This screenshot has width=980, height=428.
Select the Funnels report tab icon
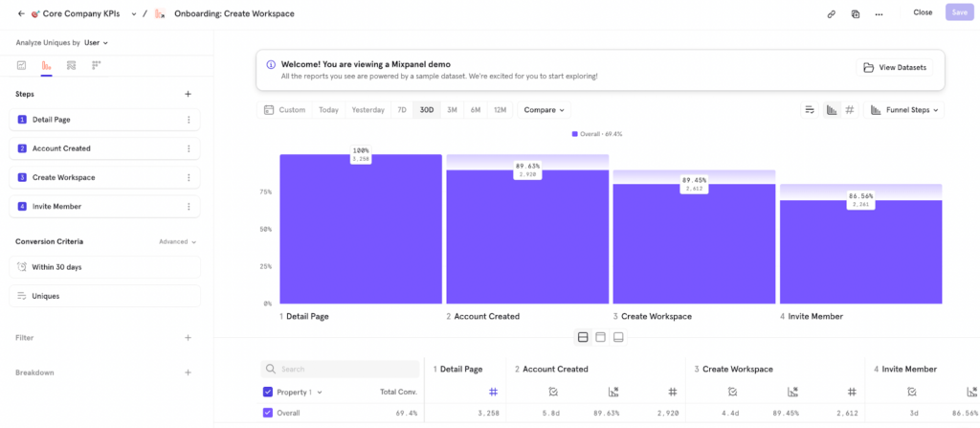pos(46,65)
